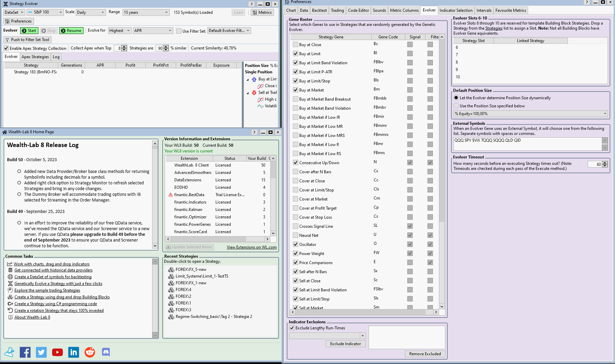Switch to the Backtest preferences tab
This screenshot has width=615, height=364.
(319, 10)
